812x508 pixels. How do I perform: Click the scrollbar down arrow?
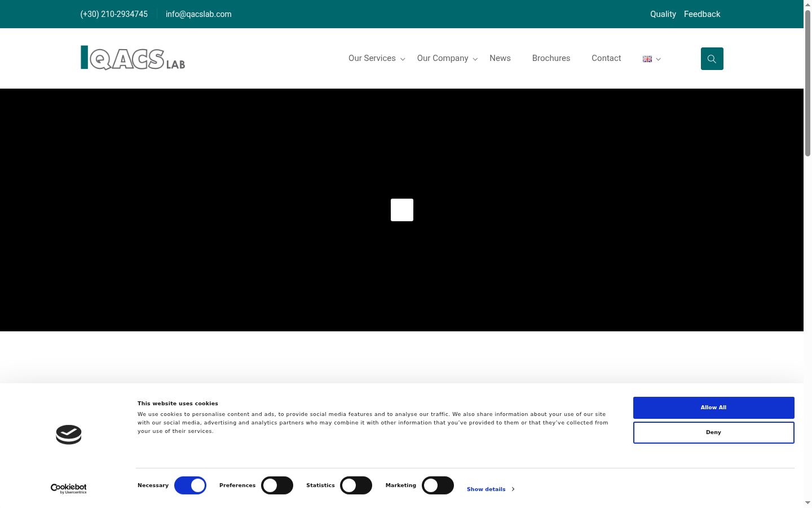807,503
